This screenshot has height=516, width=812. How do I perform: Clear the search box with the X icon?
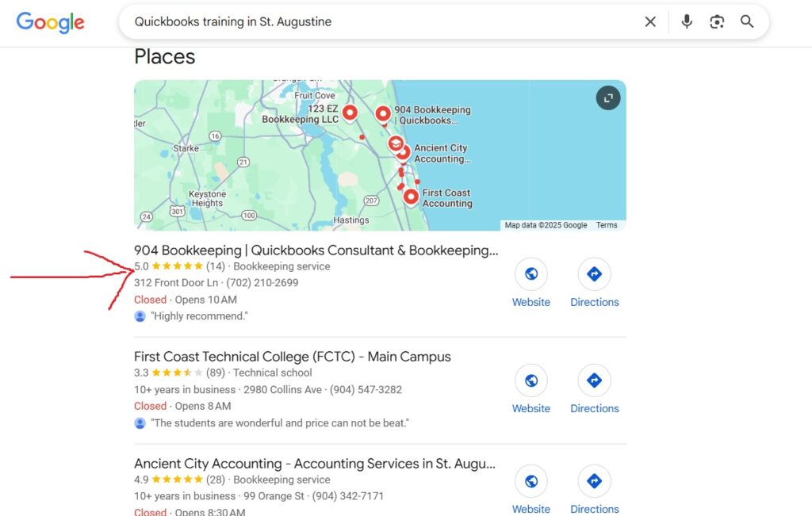(x=650, y=21)
